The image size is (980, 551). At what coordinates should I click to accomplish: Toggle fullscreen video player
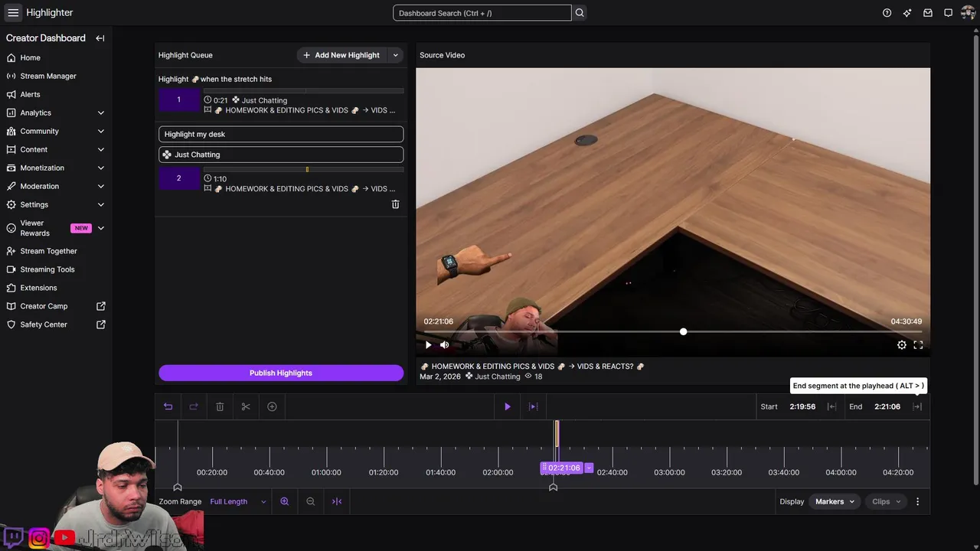coord(918,345)
